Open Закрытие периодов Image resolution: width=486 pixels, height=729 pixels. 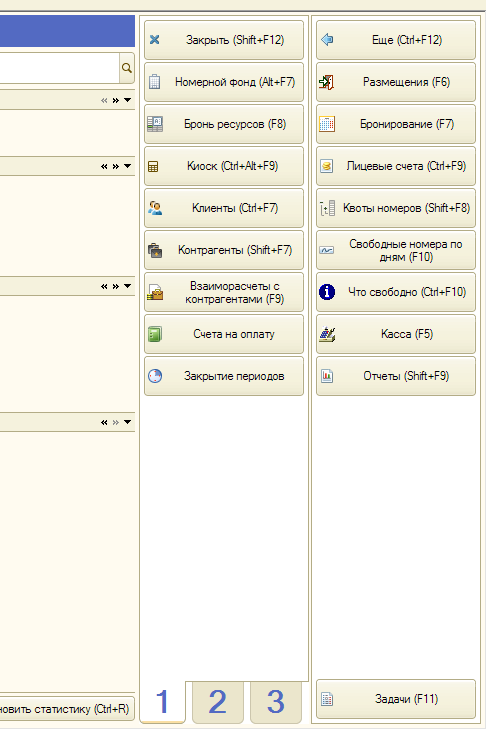point(224,376)
